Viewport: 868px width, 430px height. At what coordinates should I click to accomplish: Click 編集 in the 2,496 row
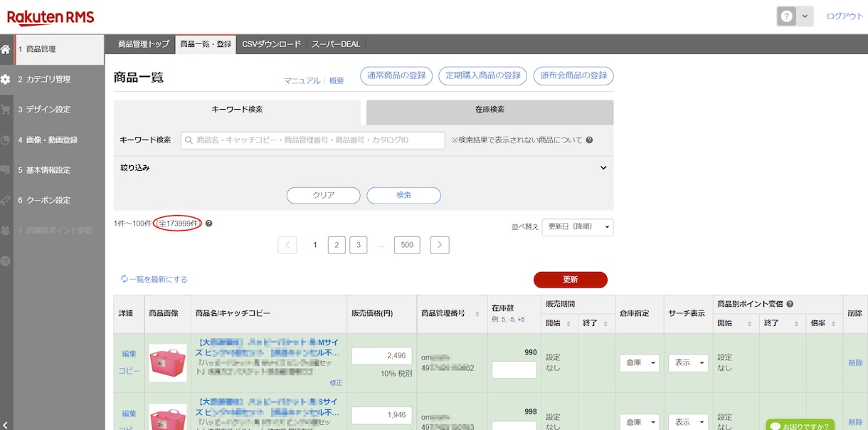(x=129, y=354)
